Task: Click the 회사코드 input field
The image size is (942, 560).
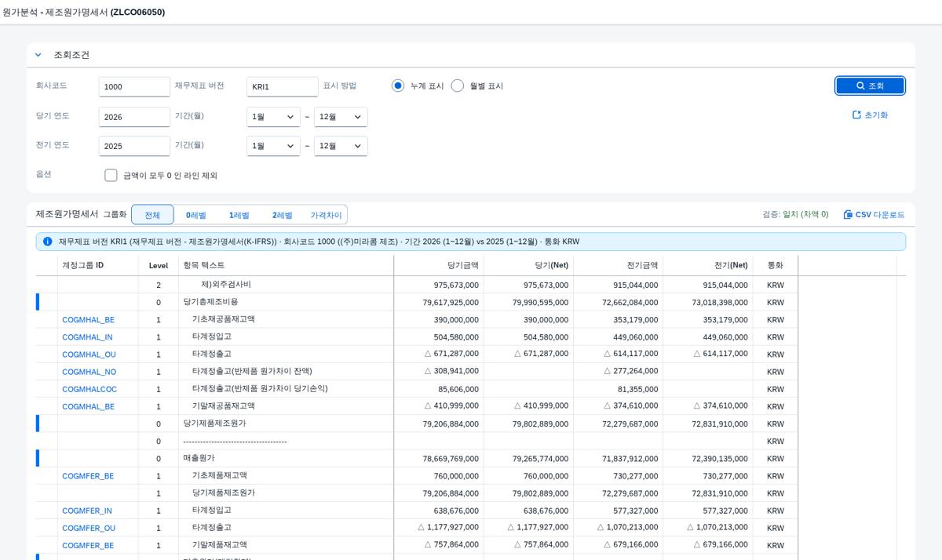Action: [134, 87]
